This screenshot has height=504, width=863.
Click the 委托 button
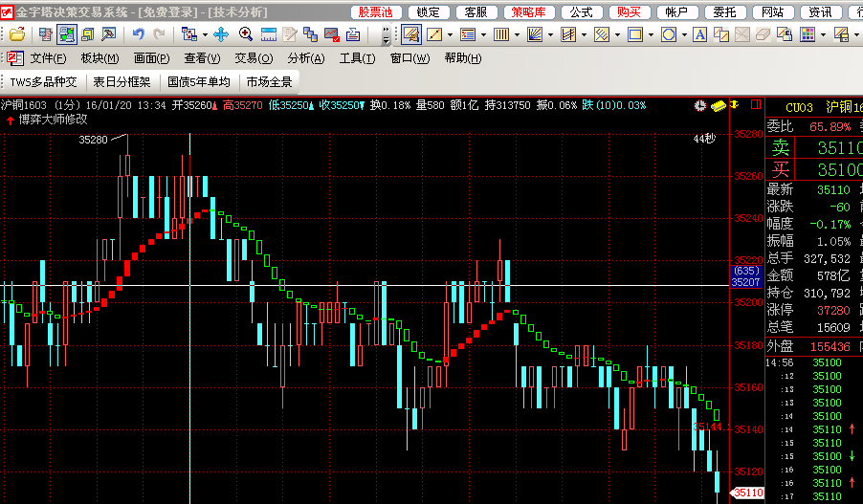tap(724, 12)
